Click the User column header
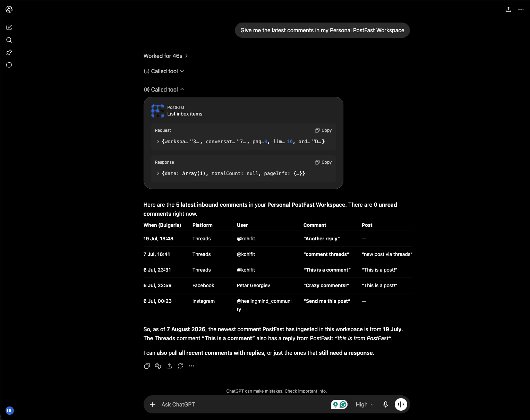 tap(242, 225)
